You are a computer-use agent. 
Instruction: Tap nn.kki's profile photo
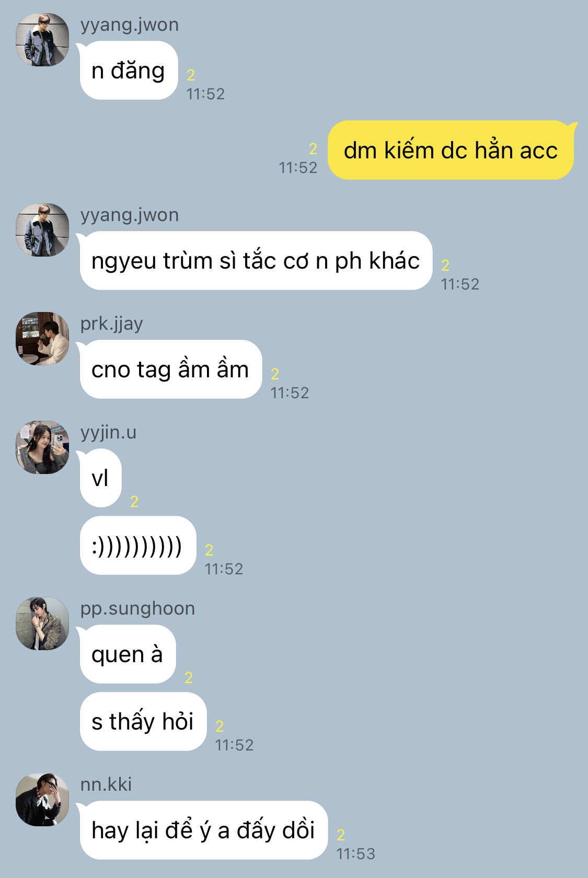(x=42, y=800)
